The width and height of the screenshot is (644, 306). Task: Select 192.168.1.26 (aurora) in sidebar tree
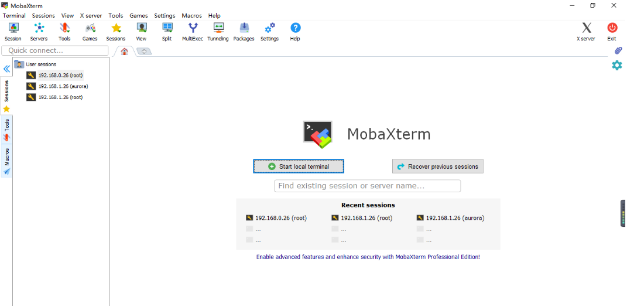click(x=57, y=86)
